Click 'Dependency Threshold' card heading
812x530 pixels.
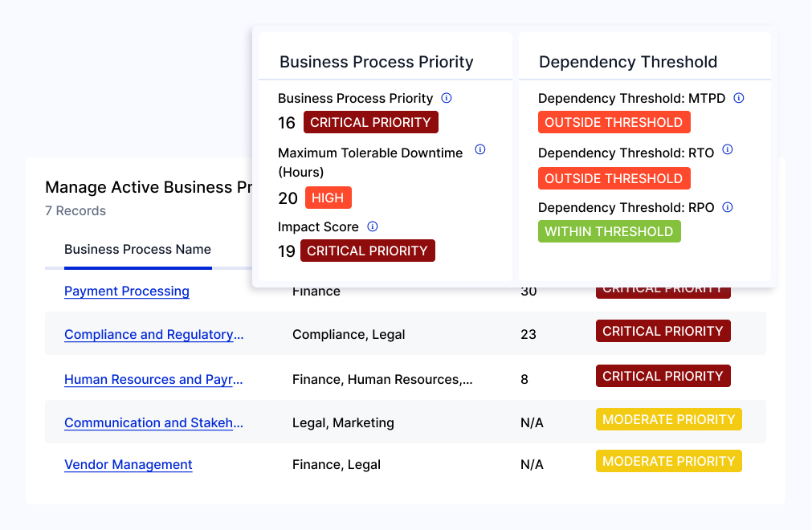pos(628,62)
